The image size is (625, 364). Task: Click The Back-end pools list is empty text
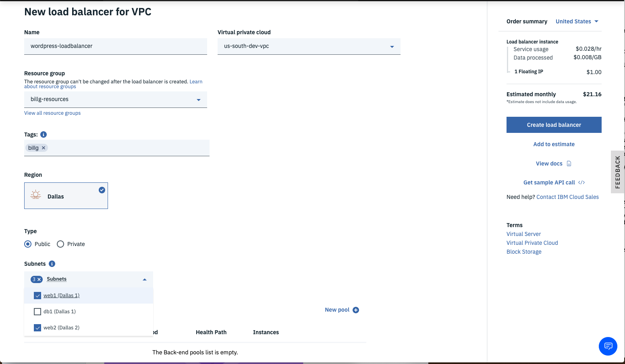[195, 352]
